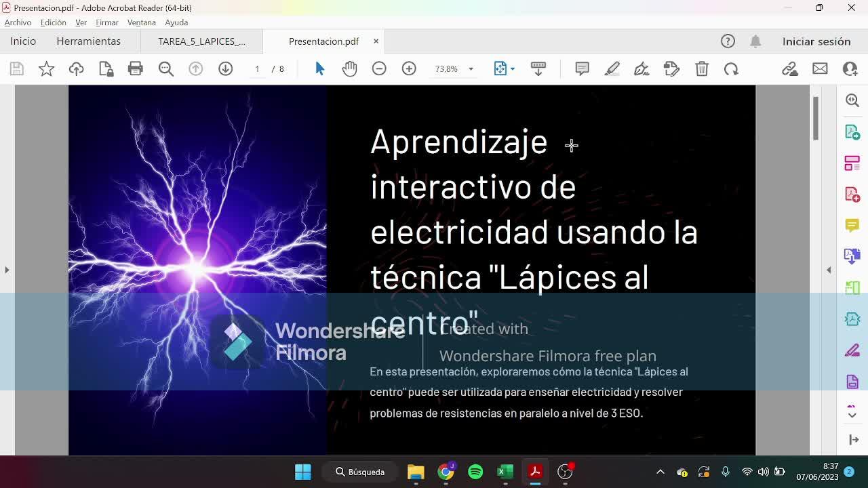
Task: Choose the Selection arrow tool
Action: pyautogui.click(x=320, y=68)
